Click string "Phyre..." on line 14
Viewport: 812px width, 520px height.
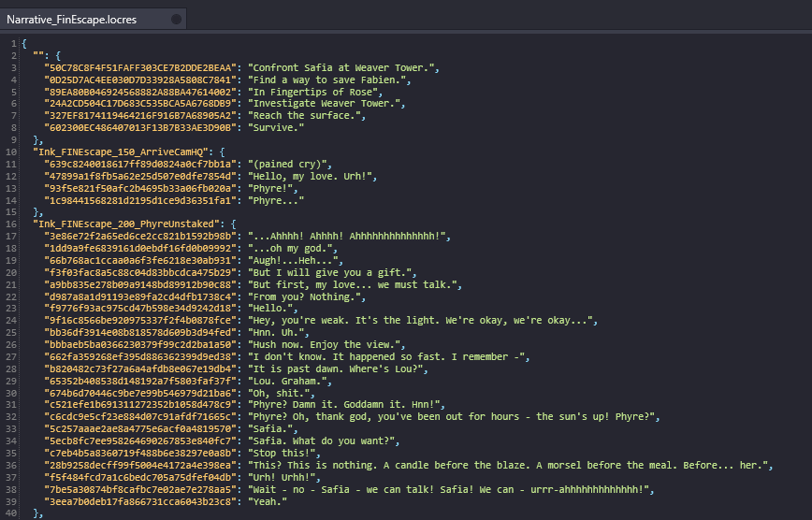275,200
